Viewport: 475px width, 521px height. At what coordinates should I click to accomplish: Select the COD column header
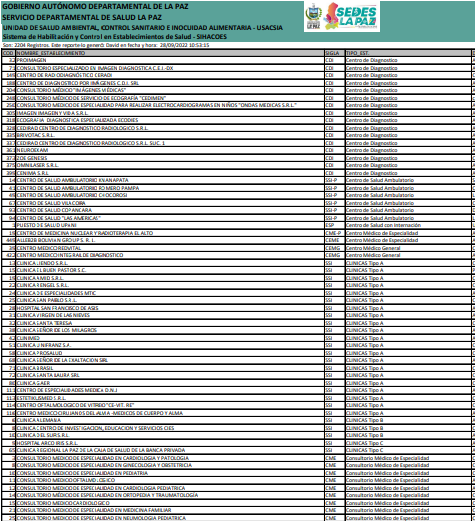pos(8,53)
